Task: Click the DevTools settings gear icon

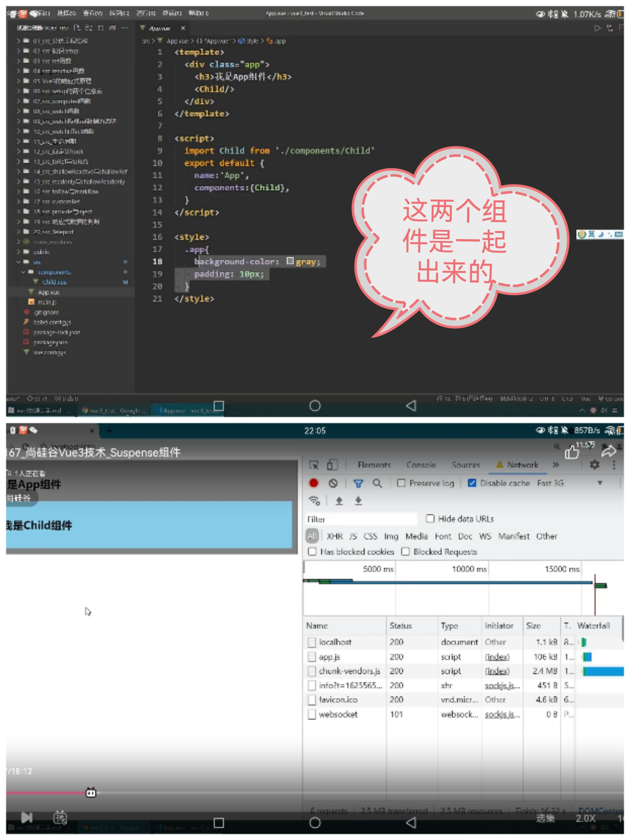Action: click(x=594, y=464)
